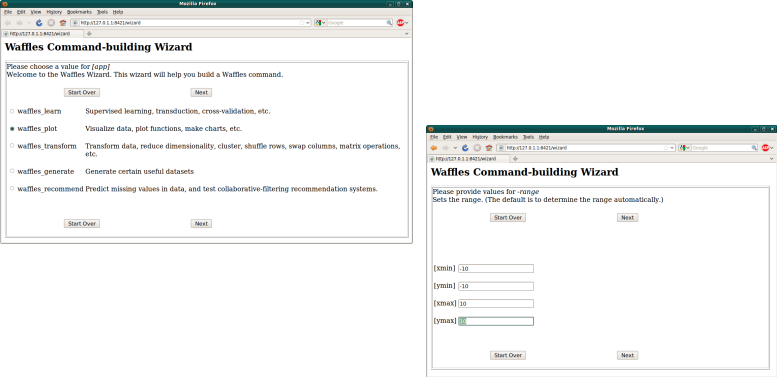Click the Firefox logo in -range window title bar

coord(431,129)
